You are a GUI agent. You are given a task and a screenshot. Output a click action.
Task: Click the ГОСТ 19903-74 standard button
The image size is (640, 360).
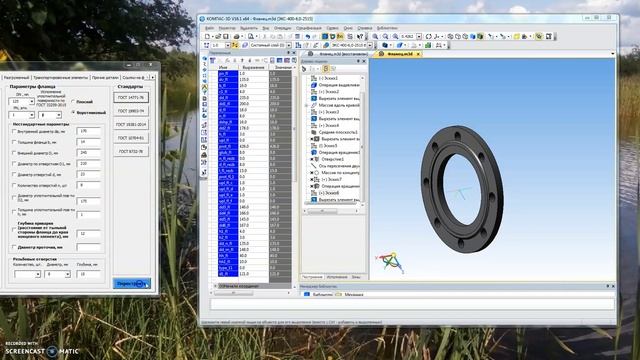tap(131, 111)
